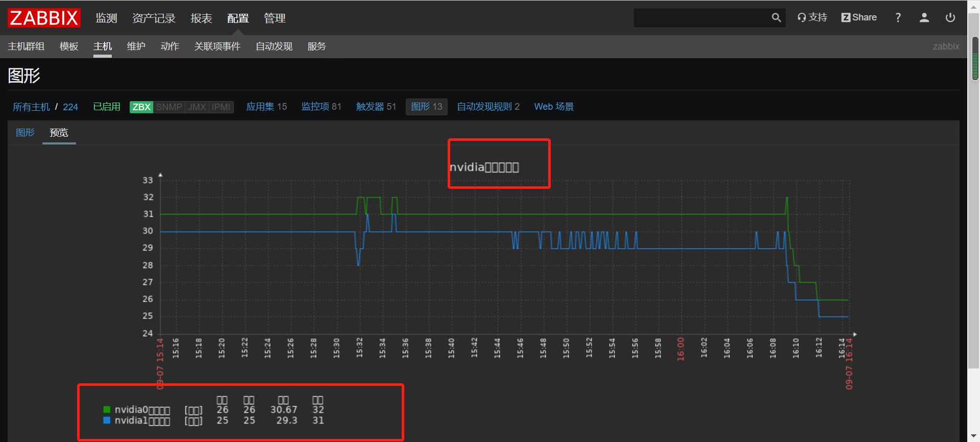Click the 模板 submenu item
Viewport: 980px width, 442px height.
pos(69,46)
